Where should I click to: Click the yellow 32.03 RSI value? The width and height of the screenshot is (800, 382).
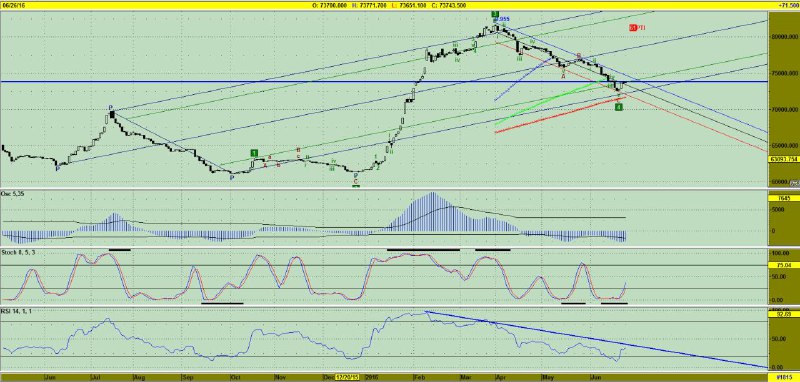pyautogui.click(x=784, y=315)
